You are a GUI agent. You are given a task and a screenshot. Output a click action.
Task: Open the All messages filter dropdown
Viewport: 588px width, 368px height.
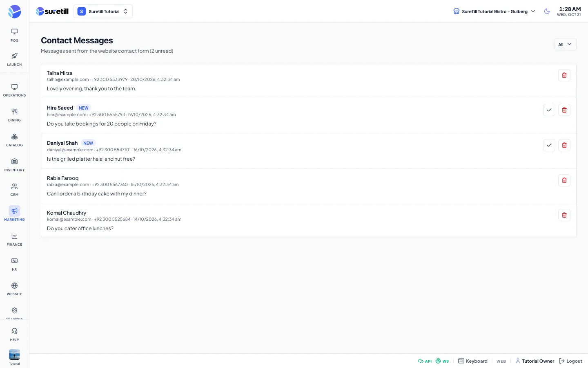565,45
